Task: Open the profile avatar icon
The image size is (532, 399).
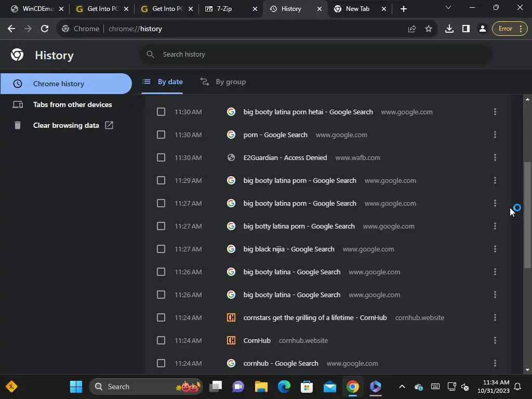Action: coord(482,29)
